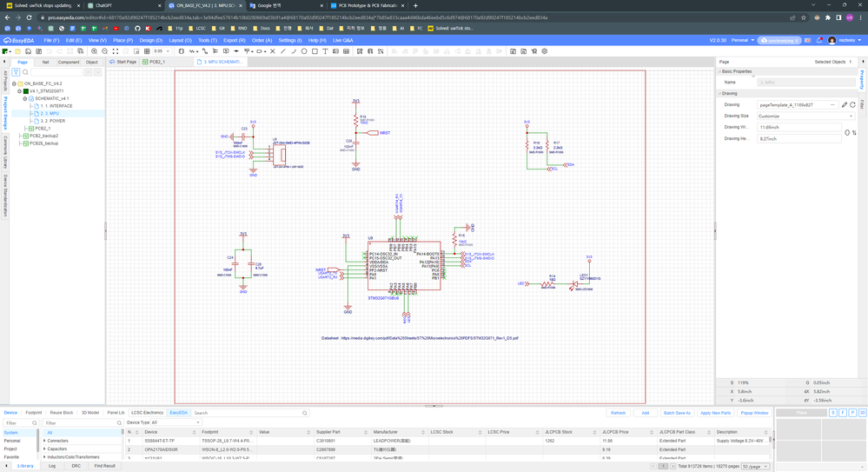Expand the Capacitors category

coord(45,449)
